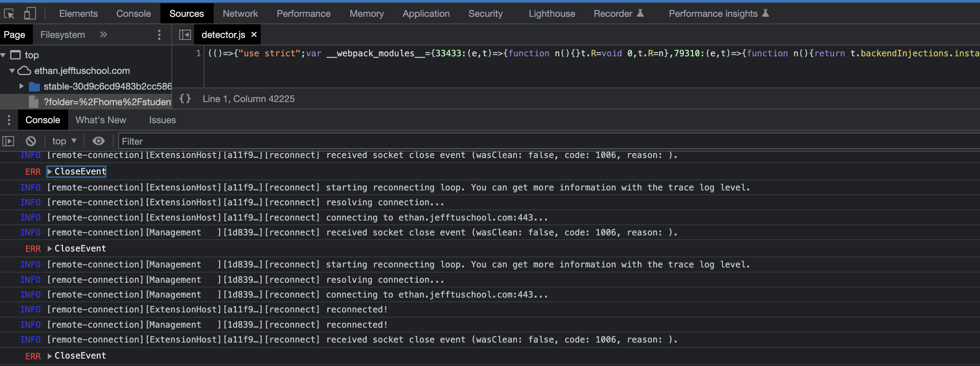Screen dimensions: 980x366
Task: Focus the console Filter input
Action: click(549, 141)
